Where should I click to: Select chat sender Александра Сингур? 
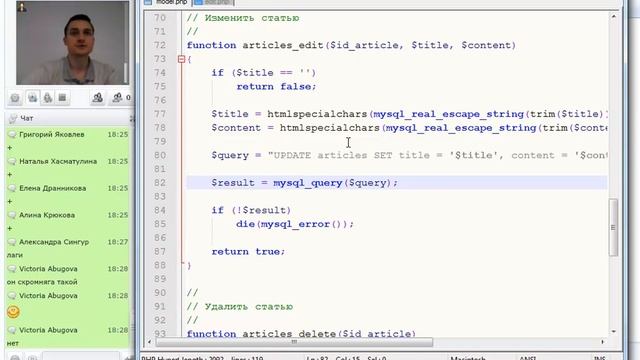[54, 242]
